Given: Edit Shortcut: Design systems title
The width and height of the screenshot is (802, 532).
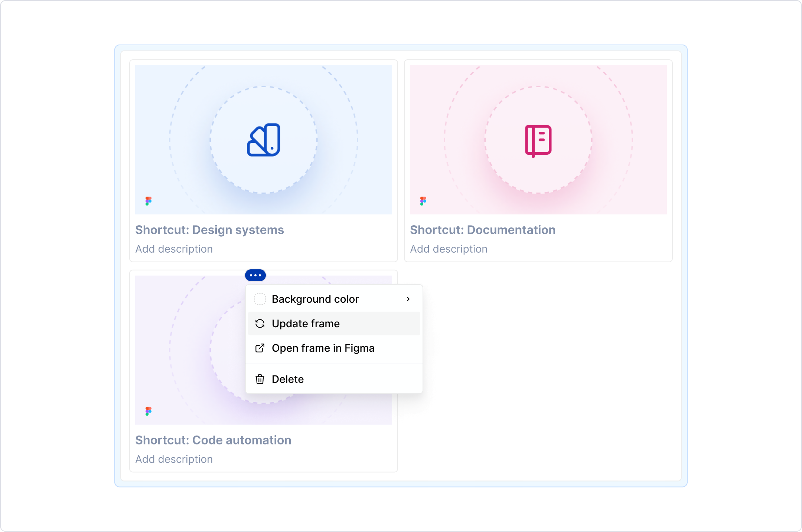Looking at the screenshot, I should point(209,230).
